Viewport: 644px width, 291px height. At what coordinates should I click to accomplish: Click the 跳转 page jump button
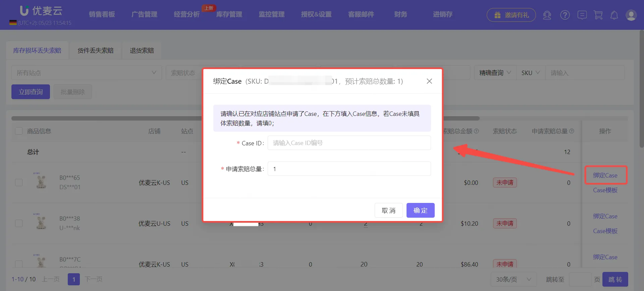click(615, 279)
